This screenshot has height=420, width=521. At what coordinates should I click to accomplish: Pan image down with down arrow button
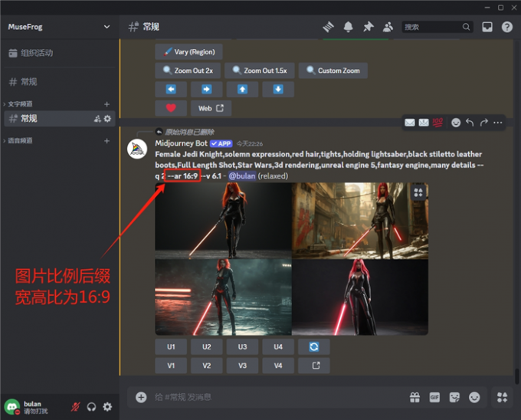278,90
